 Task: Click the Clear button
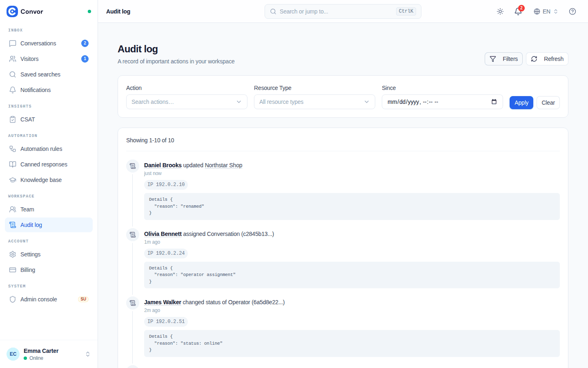pyautogui.click(x=548, y=103)
